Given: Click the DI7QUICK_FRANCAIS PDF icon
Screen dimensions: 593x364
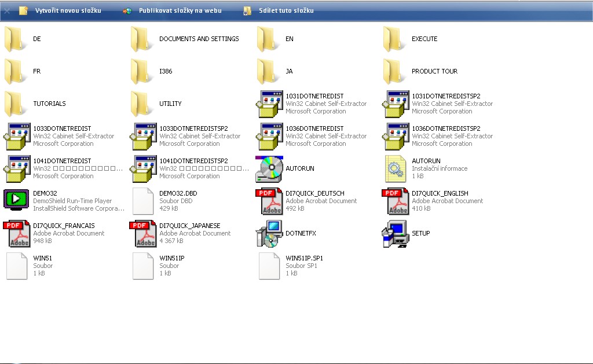Looking at the screenshot, I should click(x=17, y=234).
